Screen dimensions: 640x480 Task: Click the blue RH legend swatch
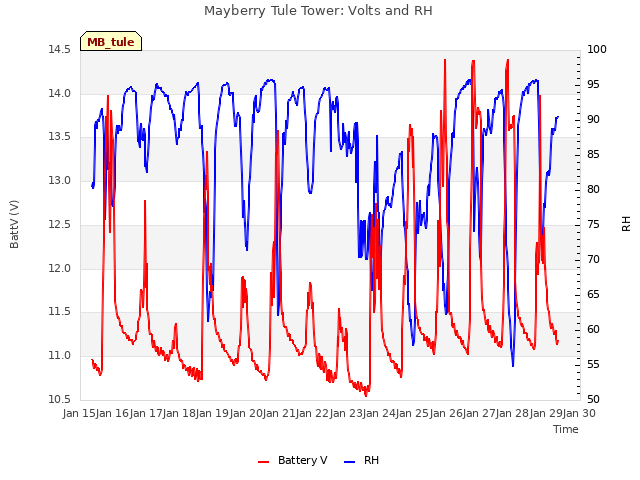pos(350,461)
